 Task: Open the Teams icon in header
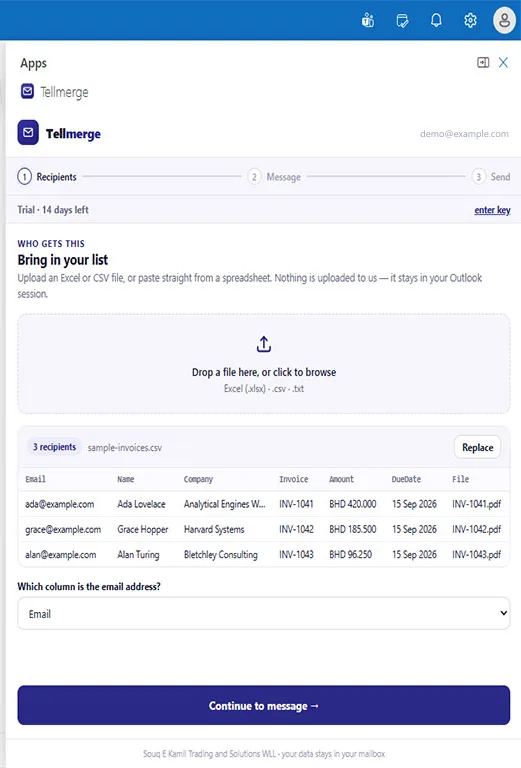pos(368,21)
